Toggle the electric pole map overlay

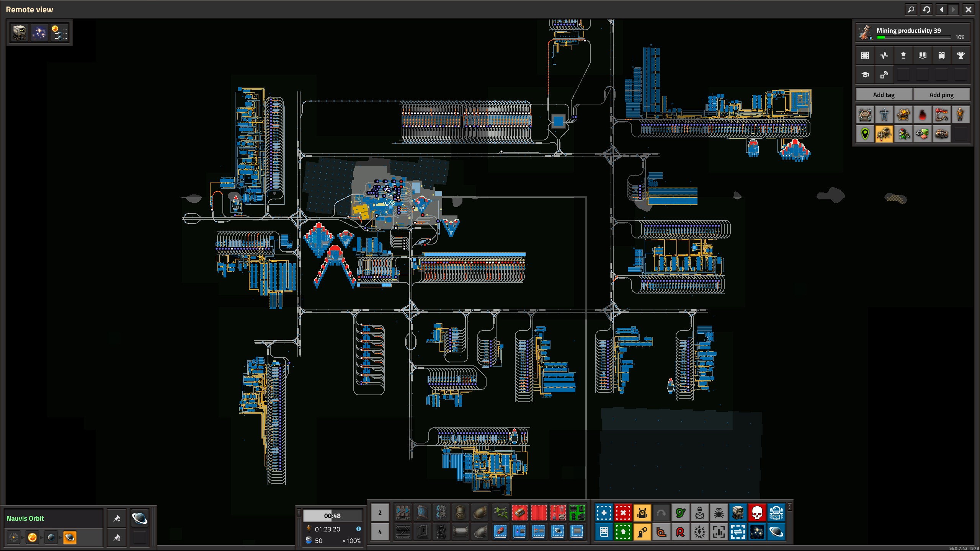coord(884,114)
